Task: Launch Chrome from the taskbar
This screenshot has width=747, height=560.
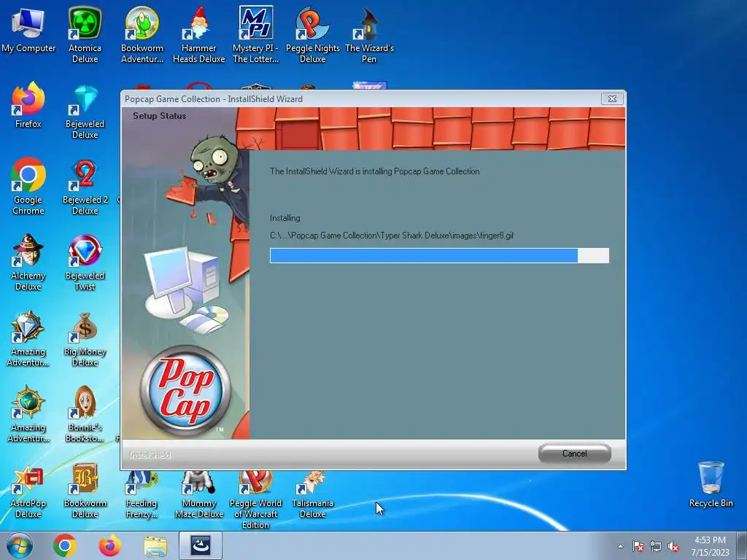Action: coord(65,545)
